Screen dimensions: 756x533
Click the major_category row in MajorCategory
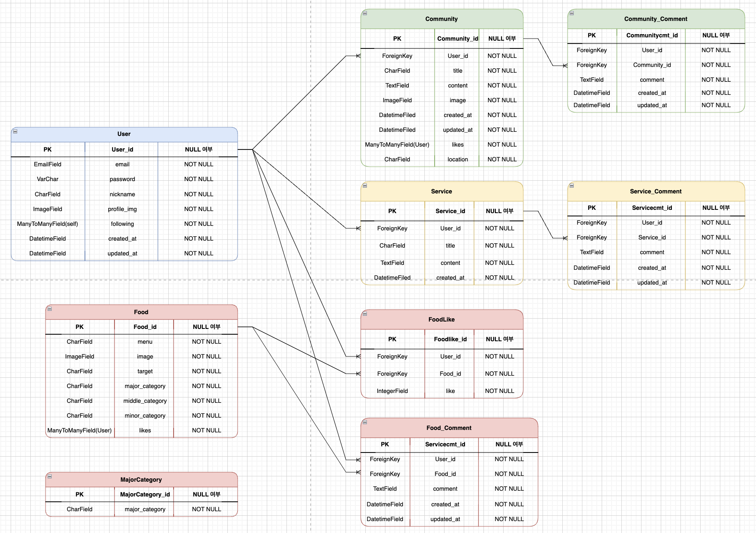click(x=144, y=509)
